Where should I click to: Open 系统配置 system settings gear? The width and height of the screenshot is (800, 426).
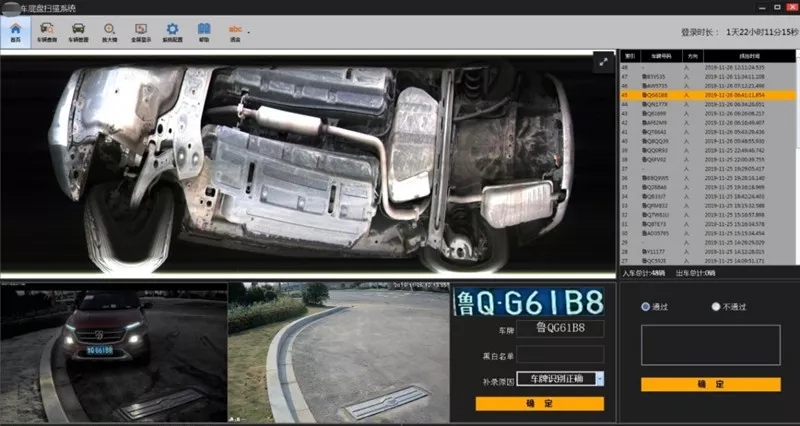tap(172, 31)
